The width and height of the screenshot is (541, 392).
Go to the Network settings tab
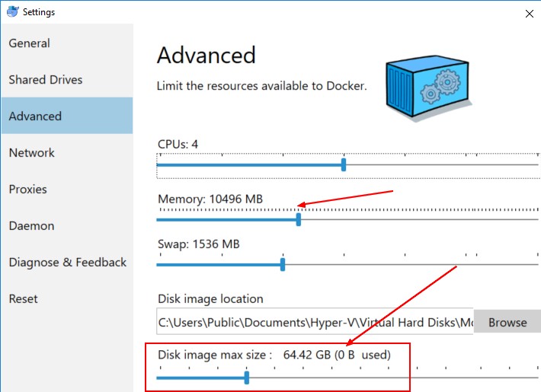pos(32,153)
